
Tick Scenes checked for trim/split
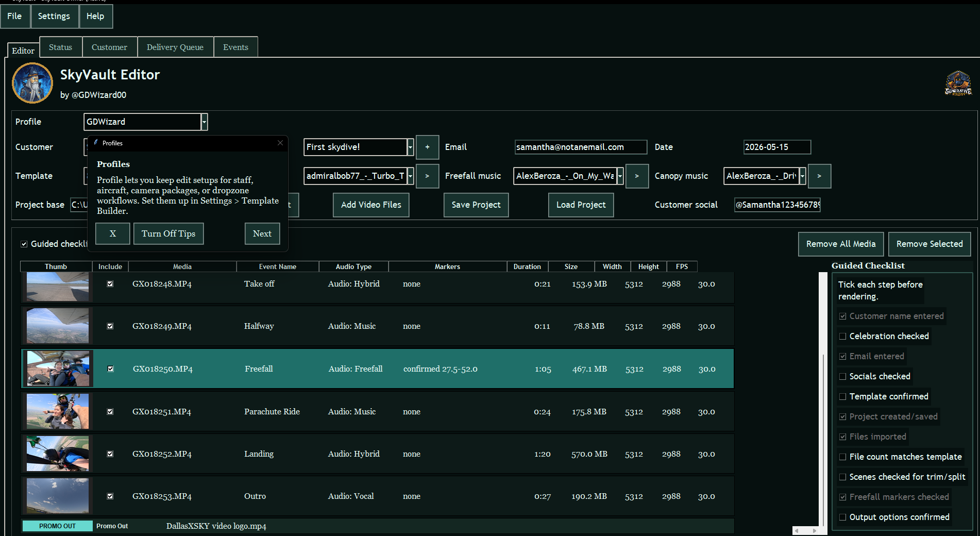click(x=843, y=477)
